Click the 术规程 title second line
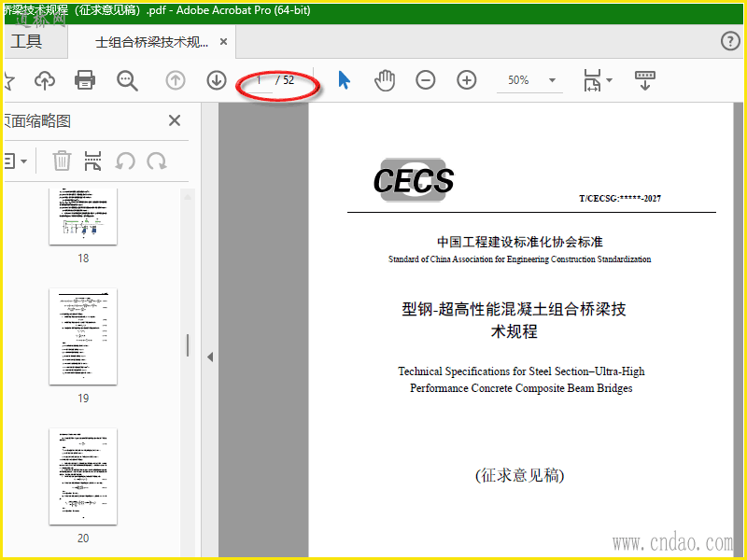 click(514, 331)
